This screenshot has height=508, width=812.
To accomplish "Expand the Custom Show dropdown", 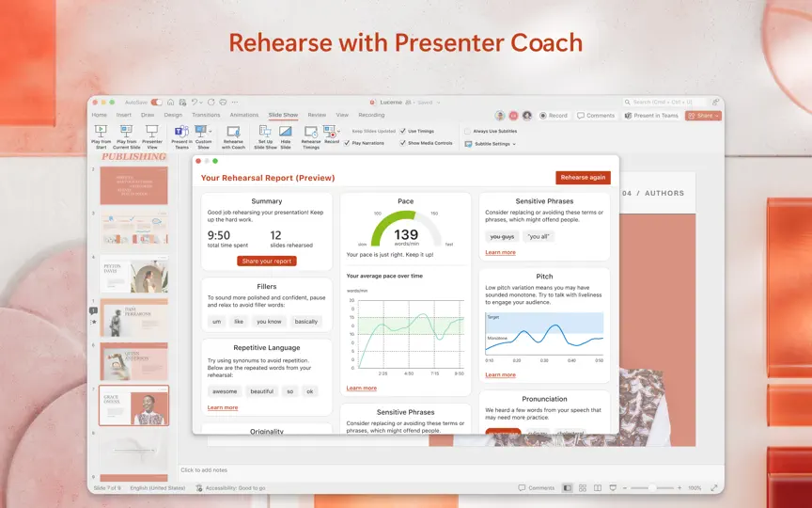I will 211,131.
